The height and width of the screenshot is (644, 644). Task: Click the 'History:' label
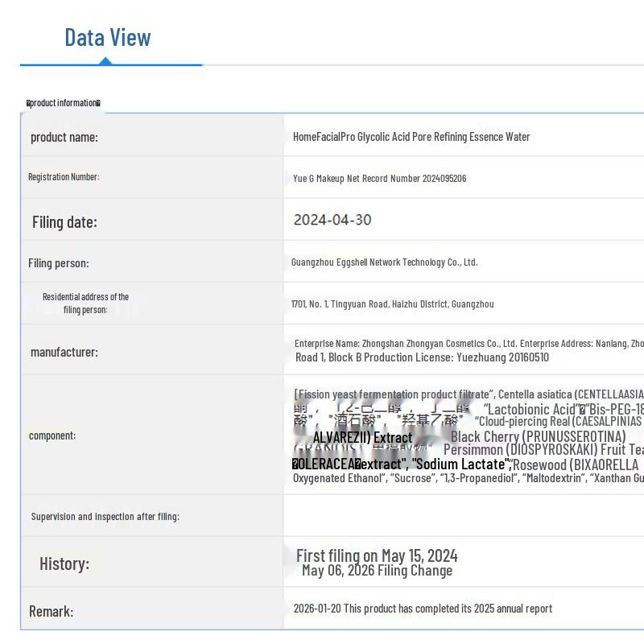point(64,564)
